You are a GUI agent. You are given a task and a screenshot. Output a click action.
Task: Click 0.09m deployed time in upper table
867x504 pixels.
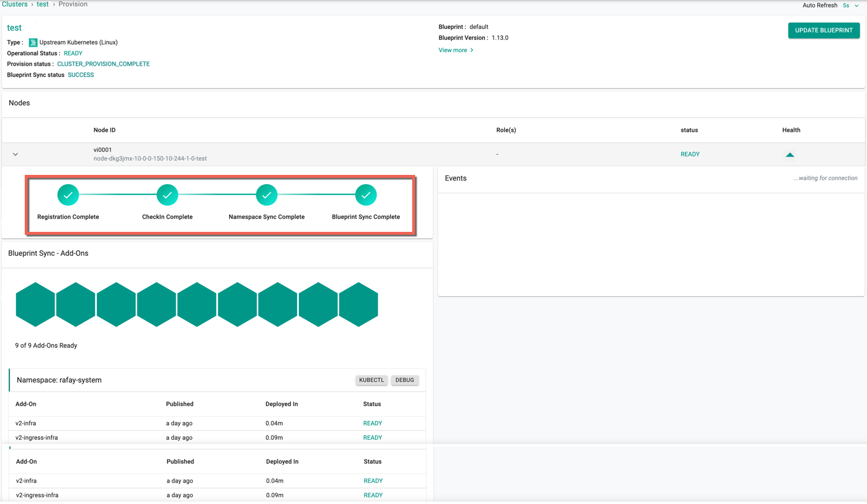pyautogui.click(x=274, y=438)
